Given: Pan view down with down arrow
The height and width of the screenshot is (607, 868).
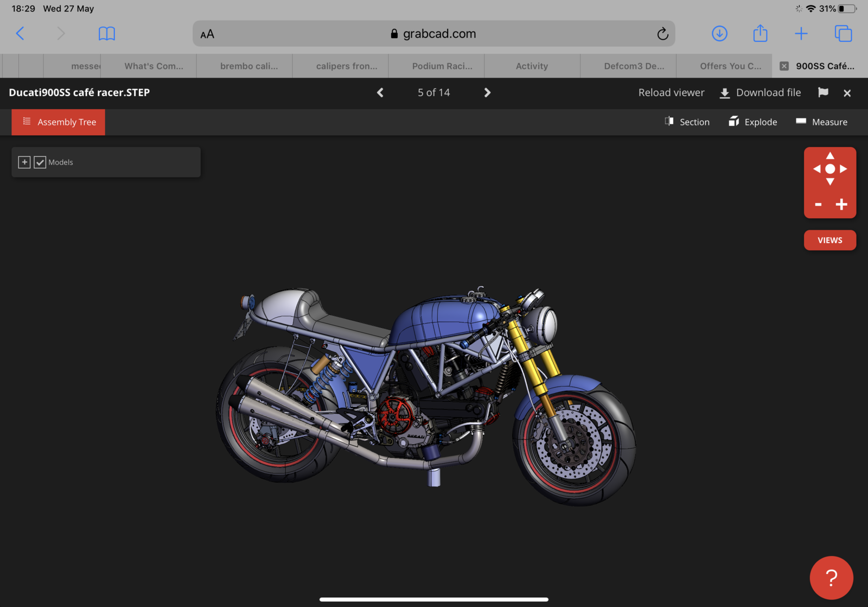Looking at the screenshot, I should (x=830, y=182).
